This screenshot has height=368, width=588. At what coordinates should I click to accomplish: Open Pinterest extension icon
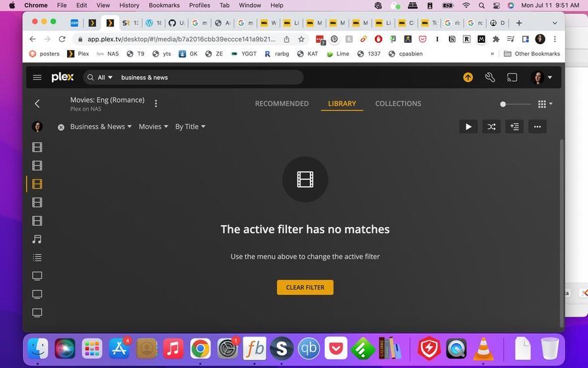(x=333, y=39)
